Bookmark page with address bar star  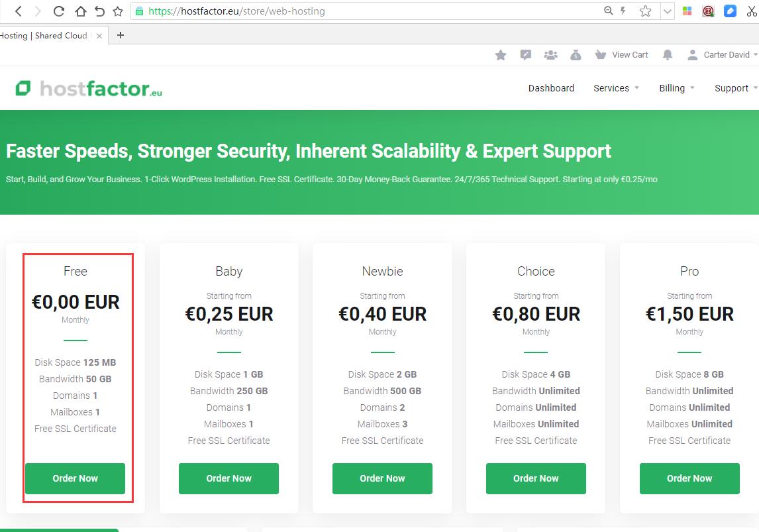[x=645, y=11]
